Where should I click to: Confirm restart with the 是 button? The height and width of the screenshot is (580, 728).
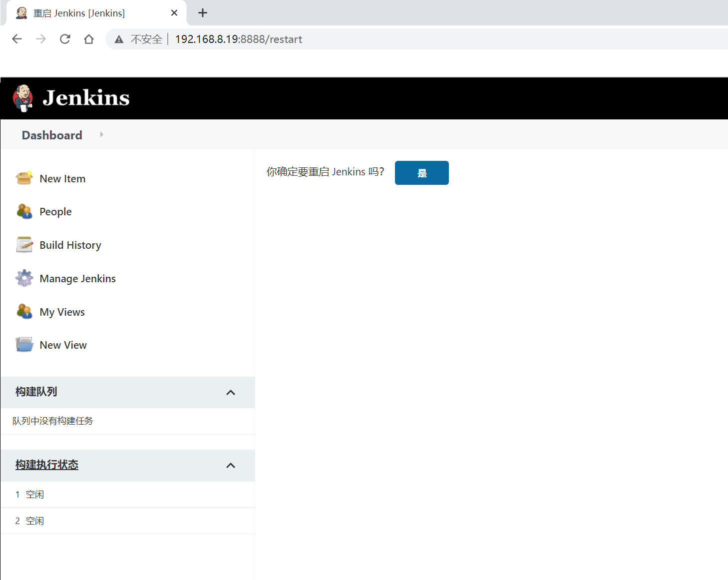point(421,173)
